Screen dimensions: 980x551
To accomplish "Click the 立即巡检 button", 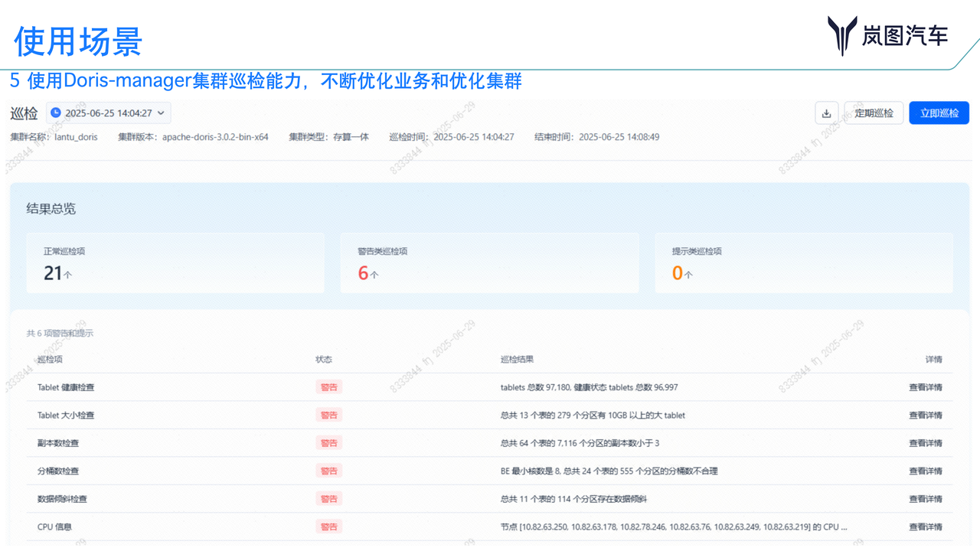I will coord(939,112).
